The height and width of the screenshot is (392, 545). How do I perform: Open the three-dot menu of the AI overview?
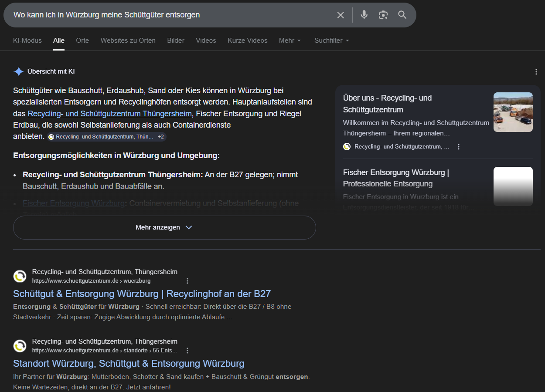coord(536,71)
